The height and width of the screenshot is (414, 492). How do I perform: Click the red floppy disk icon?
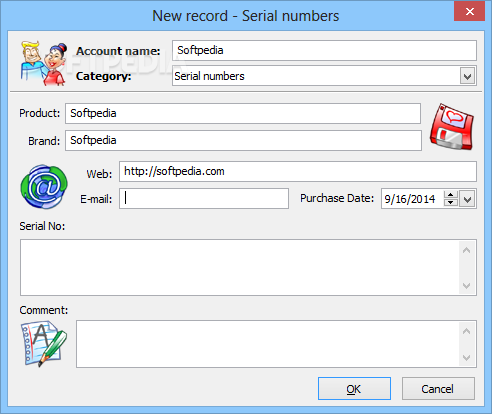pos(451,126)
